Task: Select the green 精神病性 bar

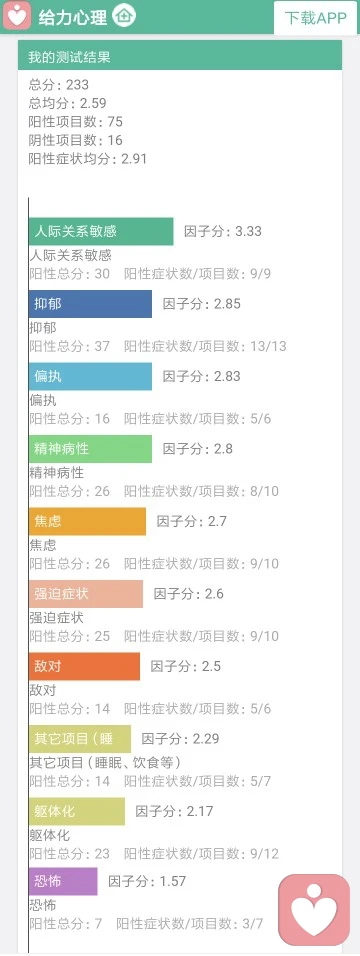Action: (x=90, y=449)
